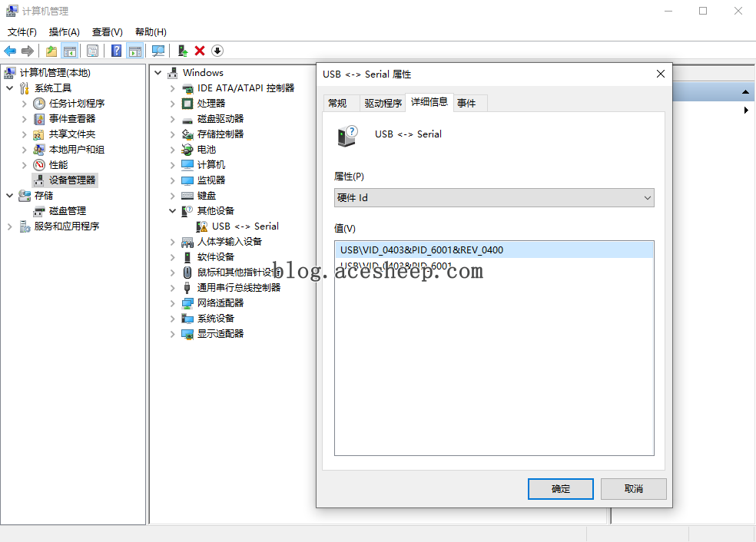
Task: Select 软件设备 category
Action: point(216,257)
